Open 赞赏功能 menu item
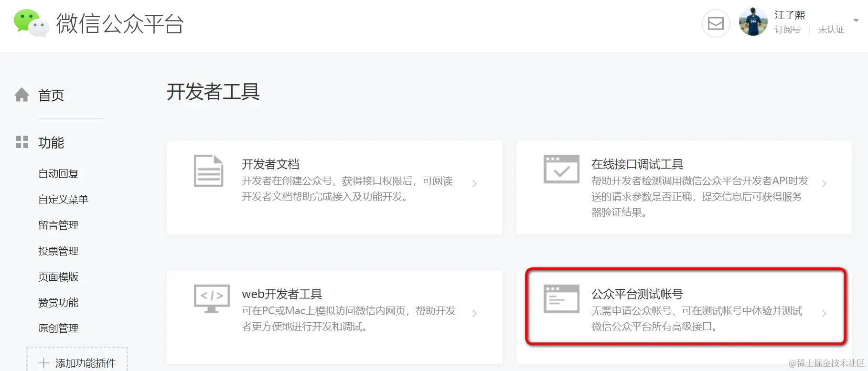This screenshot has width=868, height=371. pyautogui.click(x=58, y=302)
